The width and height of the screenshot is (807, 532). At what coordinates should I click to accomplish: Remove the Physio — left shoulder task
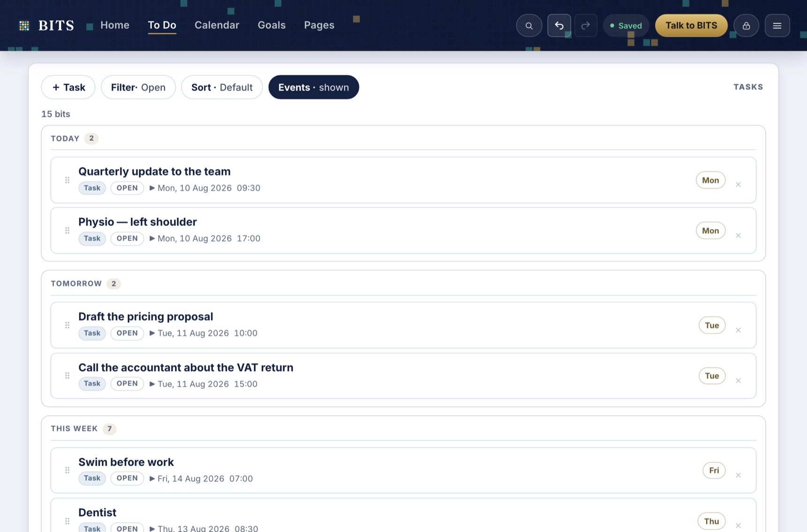point(738,235)
